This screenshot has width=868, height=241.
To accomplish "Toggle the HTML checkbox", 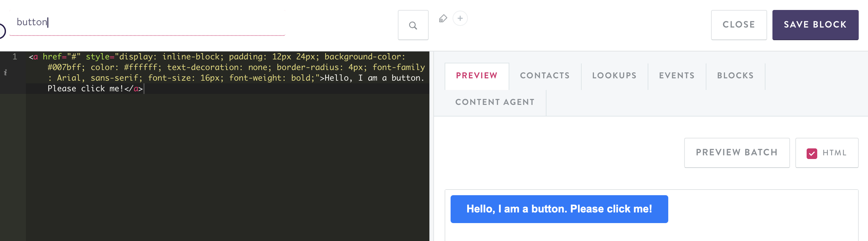I will click(x=811, y=153).
